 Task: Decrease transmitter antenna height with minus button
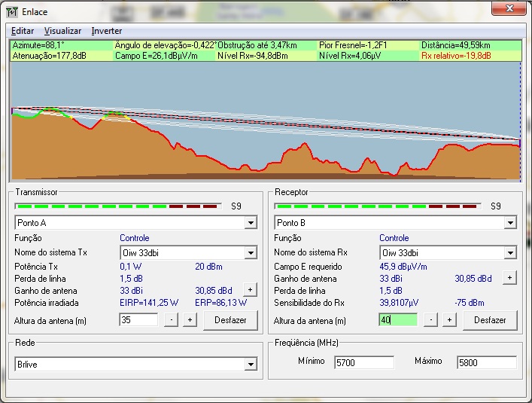point(172,320)
